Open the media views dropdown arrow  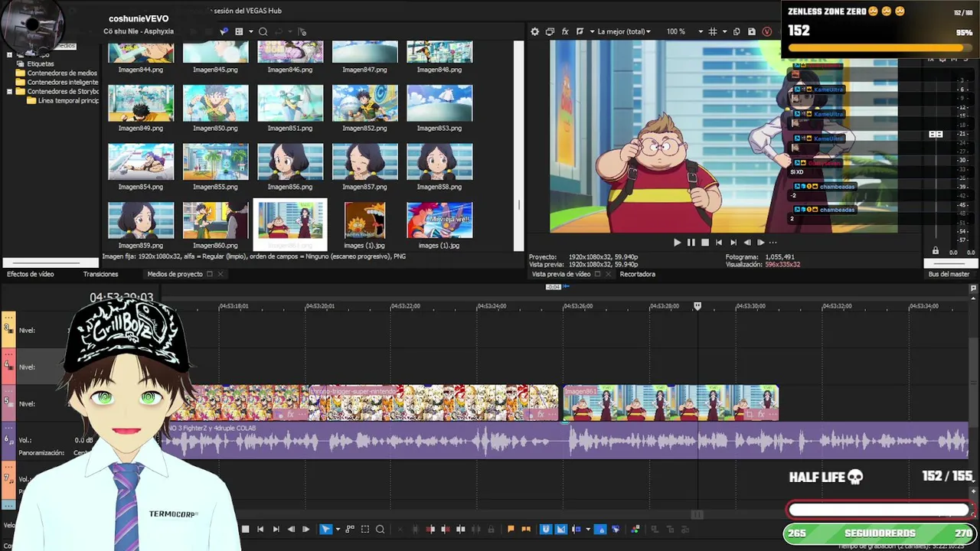(250, 31)
